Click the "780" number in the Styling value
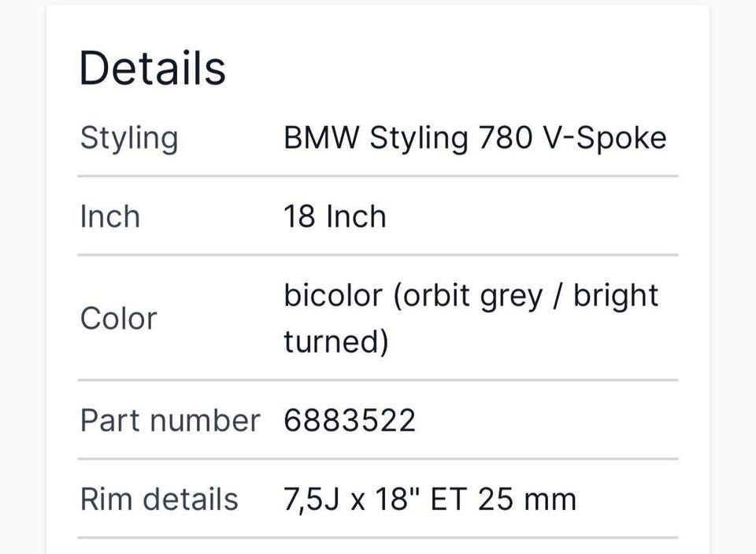Image resolution: width=756 pixels, height=554 pixels. coord(506,138)
